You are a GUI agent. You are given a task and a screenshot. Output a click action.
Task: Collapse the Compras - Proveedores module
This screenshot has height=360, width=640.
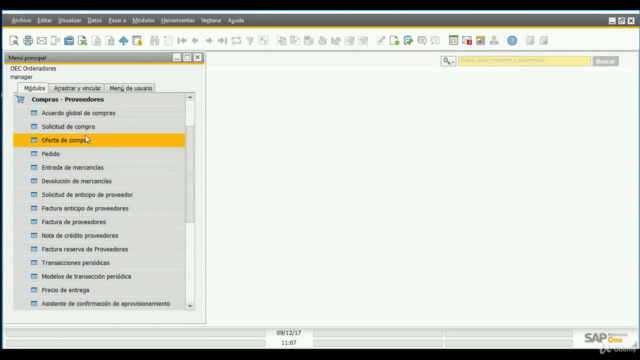pos(67,99)
